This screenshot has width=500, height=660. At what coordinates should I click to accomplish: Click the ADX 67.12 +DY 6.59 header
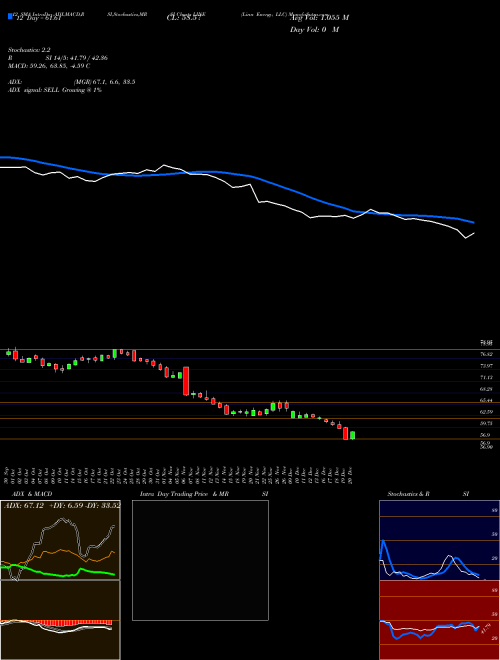coord(62,505)
